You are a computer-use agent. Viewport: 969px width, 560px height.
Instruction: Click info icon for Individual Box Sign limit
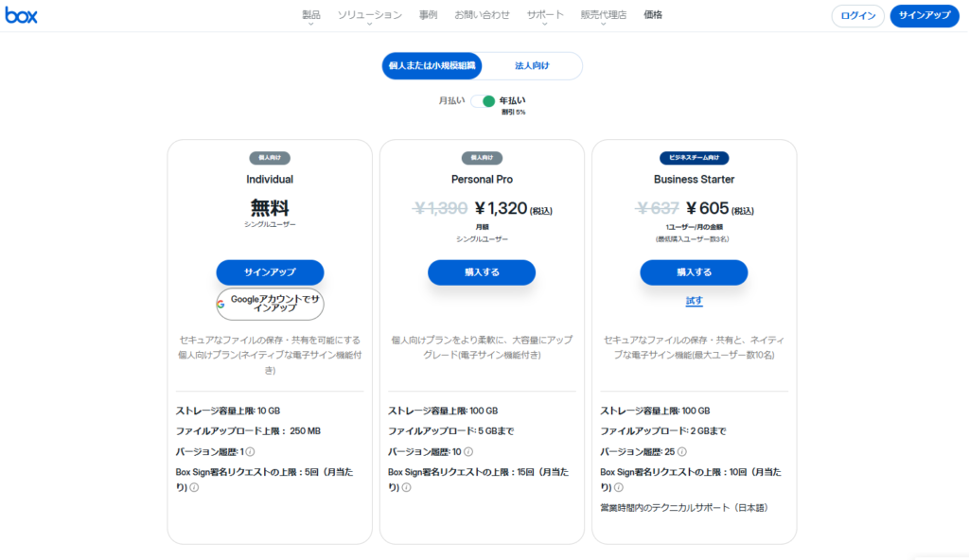[x=194, y=487]
